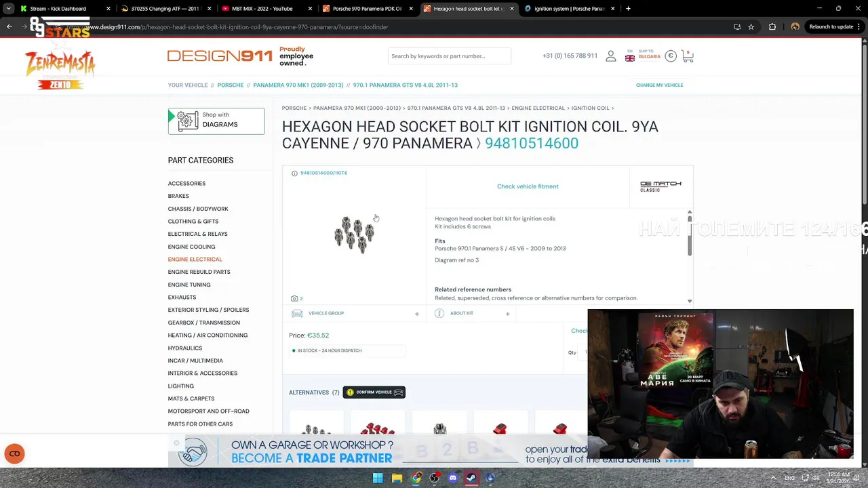The height and width of the screenshot is (488, 868).
Task: Switch to the ignition system Porsche tab
Action: tap(568, 9)
